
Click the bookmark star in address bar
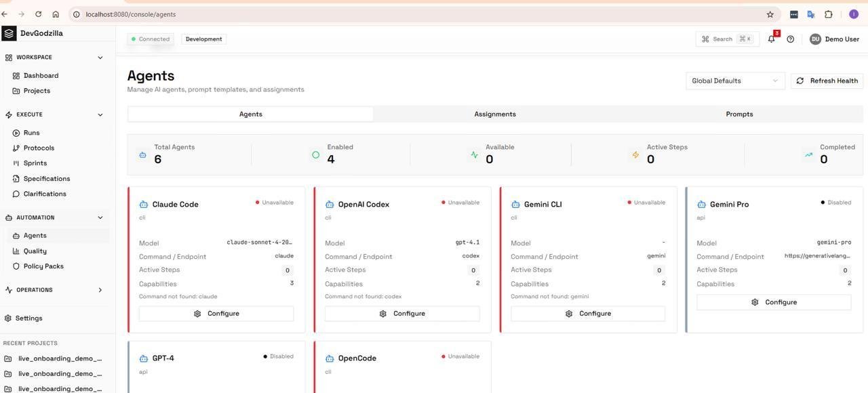tap(770, 14)
